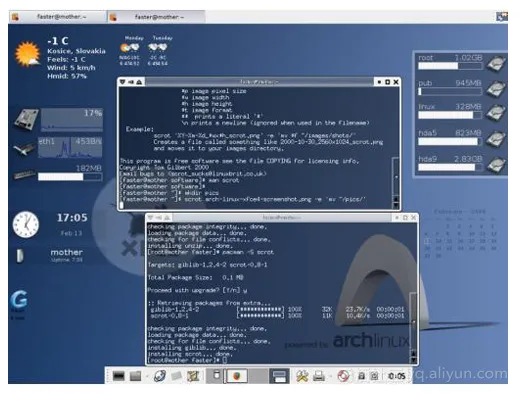Viewport: 519px width, 394px height.
Task: Click the hda9 disk usage bar
Action: pyautogui.click(x=450, y=167)
